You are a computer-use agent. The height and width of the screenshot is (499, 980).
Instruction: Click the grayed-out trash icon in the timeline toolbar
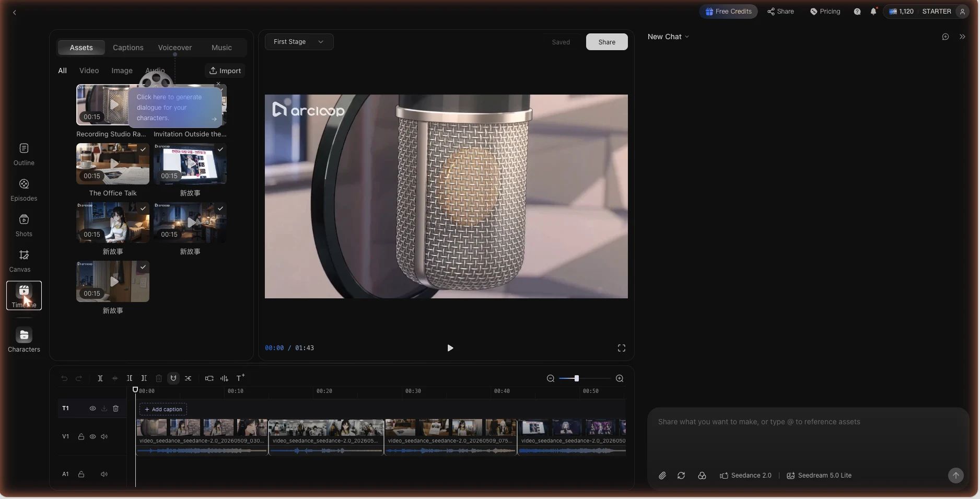pos(159,378)
